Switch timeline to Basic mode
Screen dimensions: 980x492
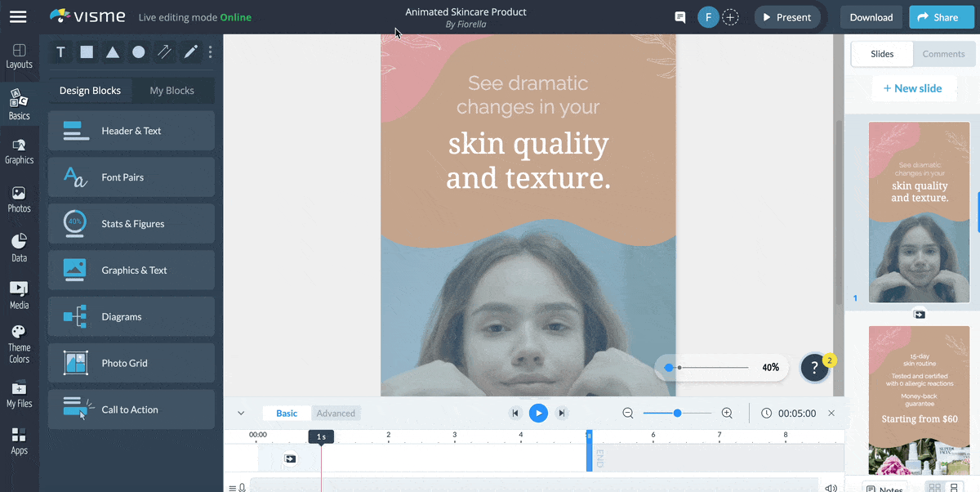point(287,414)
